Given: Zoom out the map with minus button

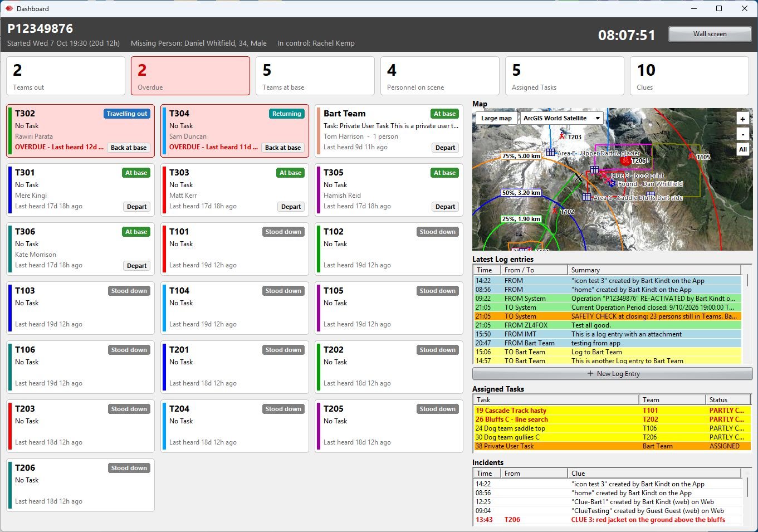Looking at the screenshot, I should tap(742, 134).
